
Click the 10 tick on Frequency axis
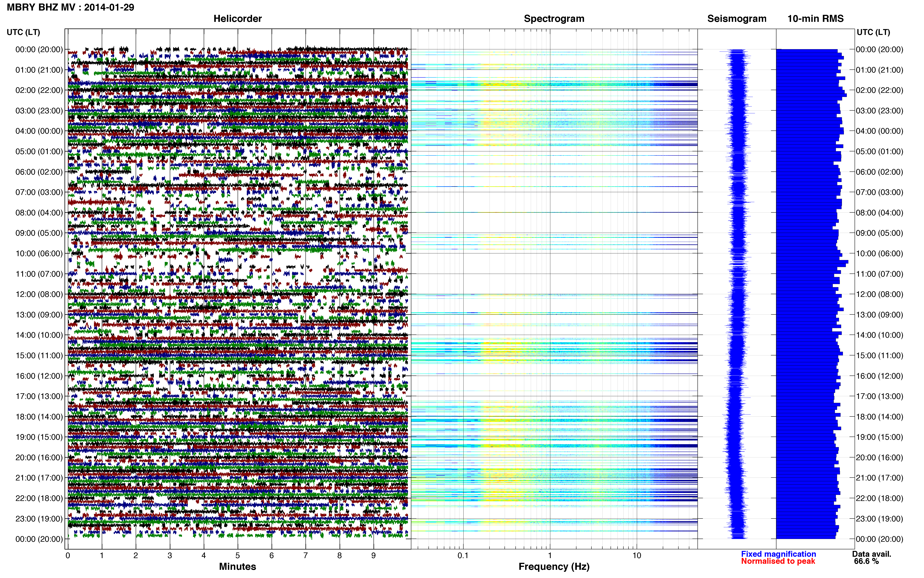tap(637, 555)
